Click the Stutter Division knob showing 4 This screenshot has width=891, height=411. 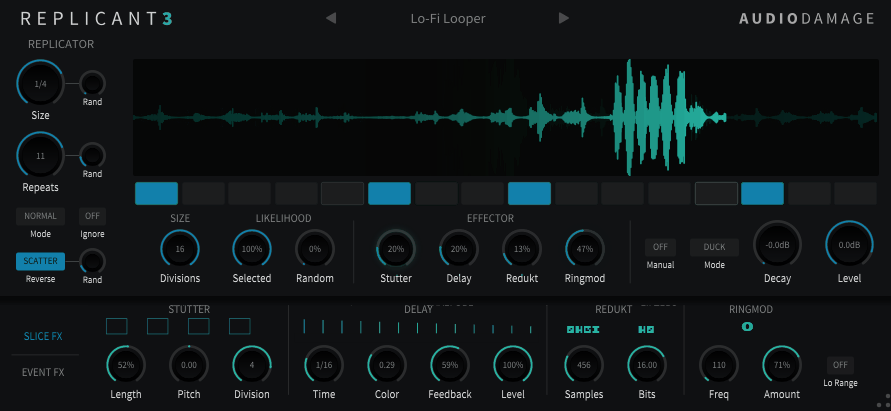pyautogui.click(x=252, y=365)
